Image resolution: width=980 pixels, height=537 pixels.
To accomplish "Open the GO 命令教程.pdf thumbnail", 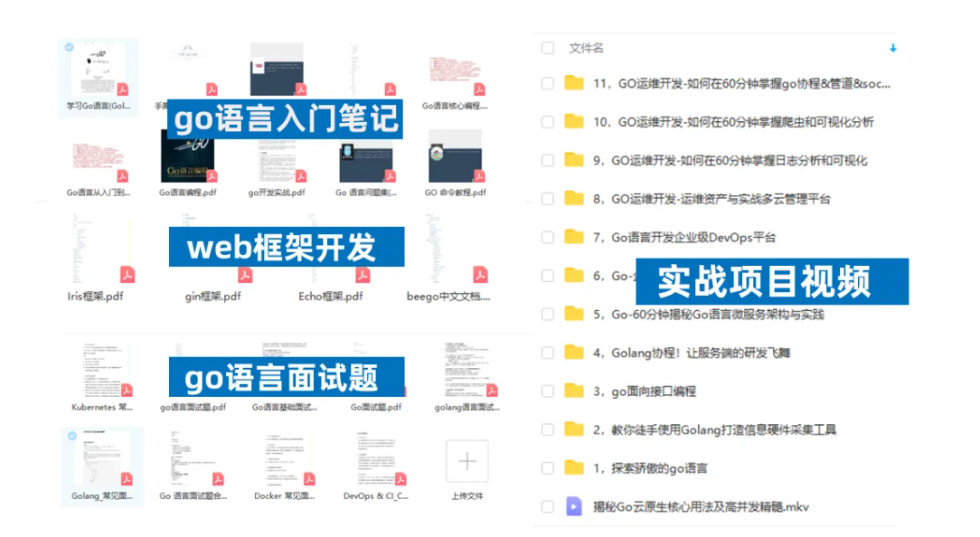I will (x=455, y=156).
